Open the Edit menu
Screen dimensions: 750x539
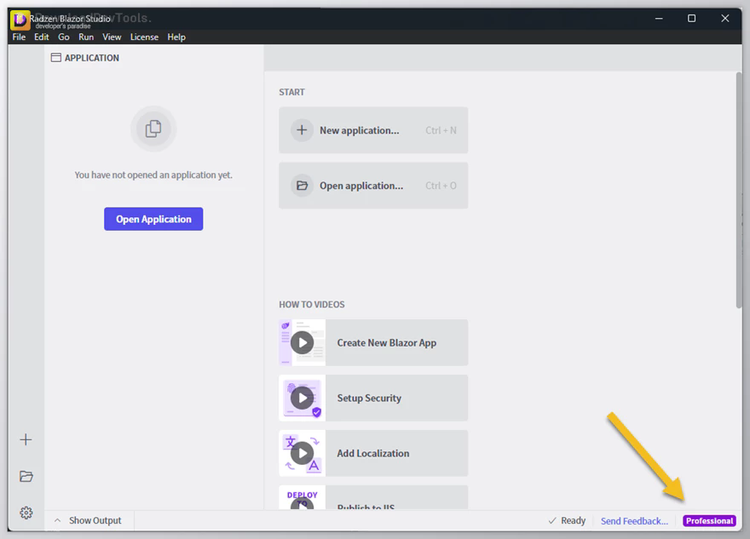(41, 37)
